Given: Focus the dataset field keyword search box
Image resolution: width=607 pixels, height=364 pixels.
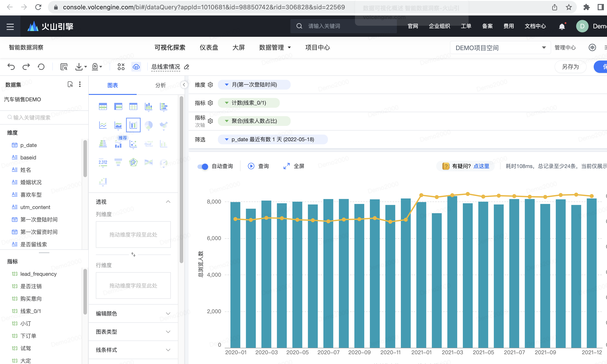Looking at the screenshot, I should click(x=44, y=117).
